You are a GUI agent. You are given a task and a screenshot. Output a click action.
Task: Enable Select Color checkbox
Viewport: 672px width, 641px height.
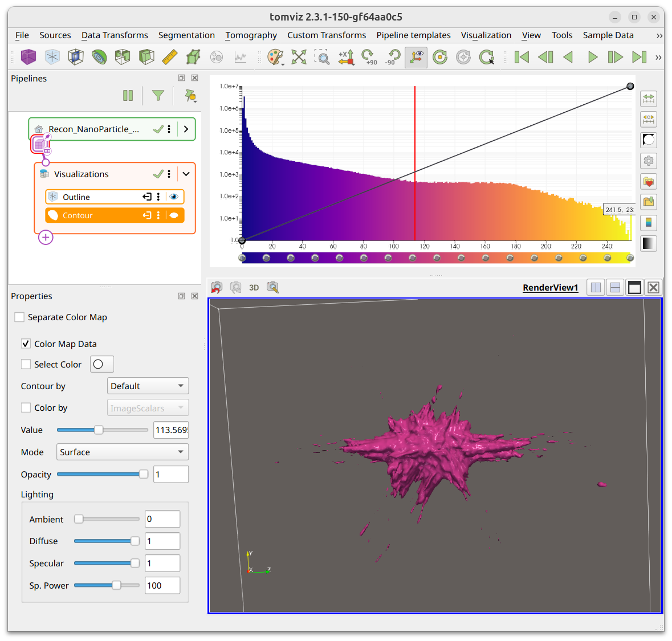pyautogui.click(x=26, y=364)
